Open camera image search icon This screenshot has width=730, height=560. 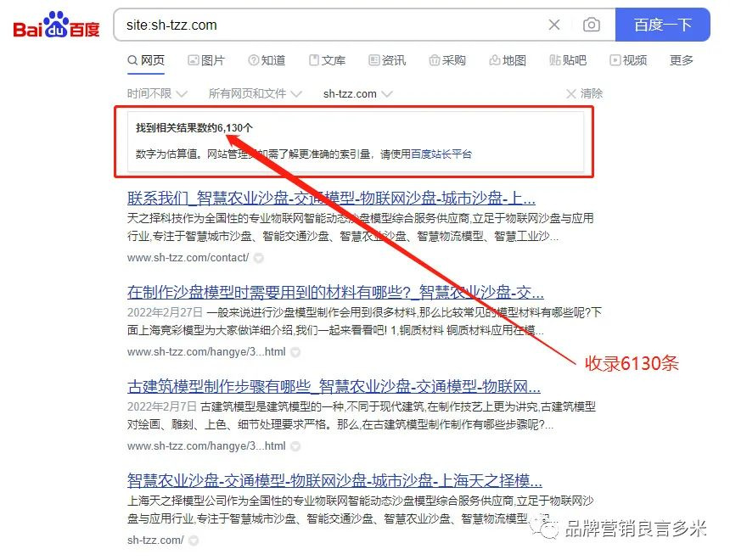pos(592,25)
